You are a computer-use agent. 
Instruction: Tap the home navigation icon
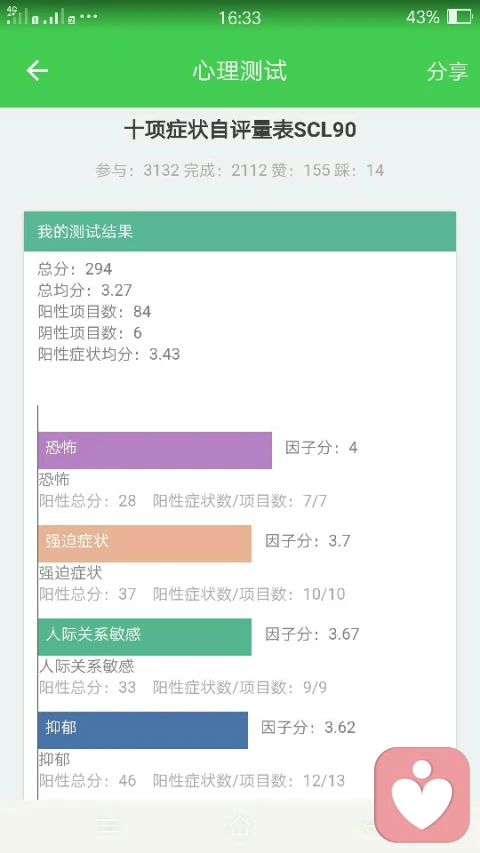click(240, 826)
